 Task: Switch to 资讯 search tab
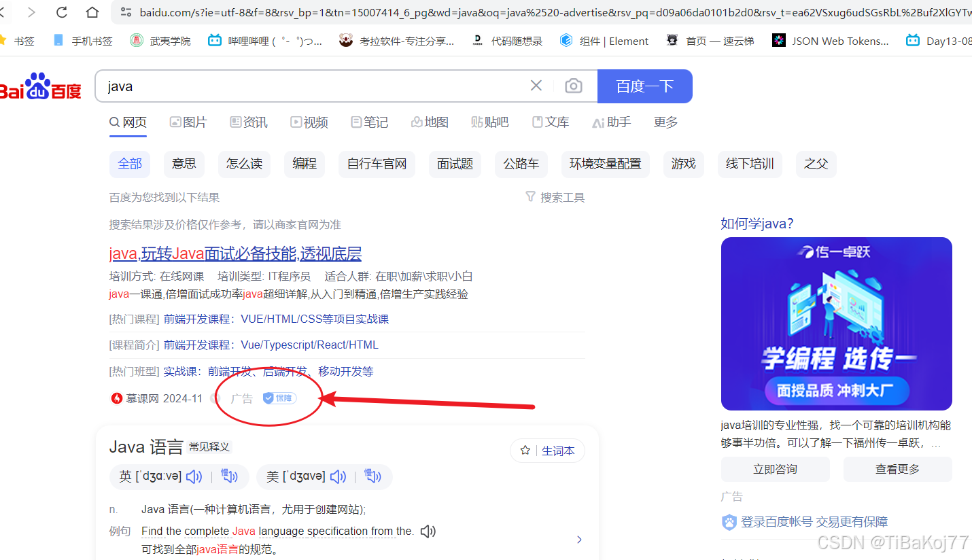pos(249,122)
